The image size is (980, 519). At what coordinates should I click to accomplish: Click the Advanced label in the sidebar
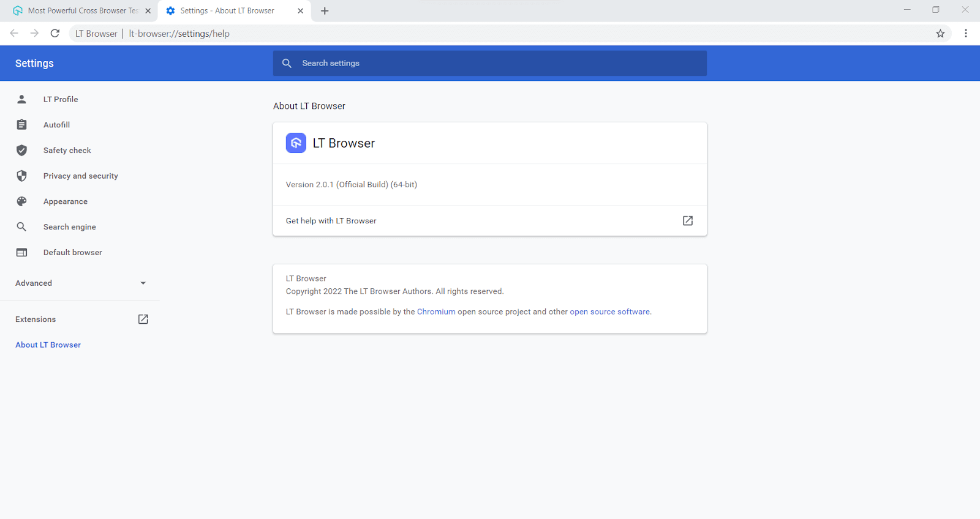click(34, 283)
